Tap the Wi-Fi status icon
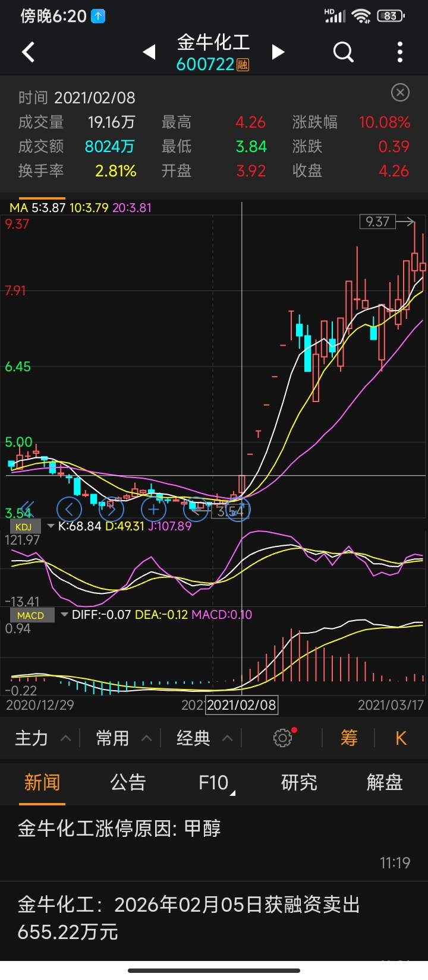428x980 pixels. point(361,16)
